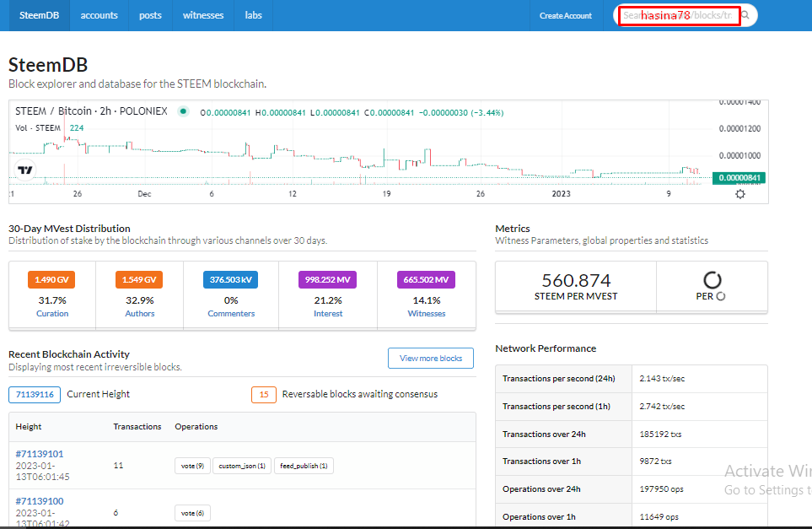Open the SteemDB home tab
This screenshot has height=529, width=812.
(40, 15)
